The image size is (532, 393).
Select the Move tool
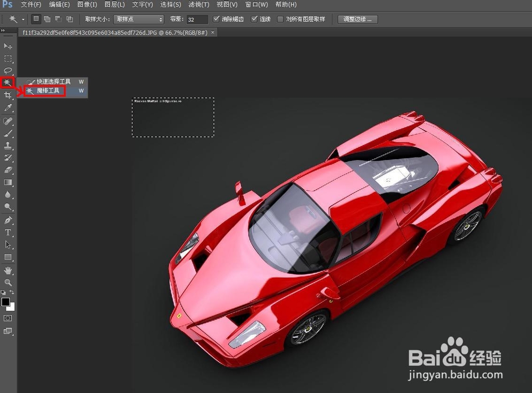8,46
